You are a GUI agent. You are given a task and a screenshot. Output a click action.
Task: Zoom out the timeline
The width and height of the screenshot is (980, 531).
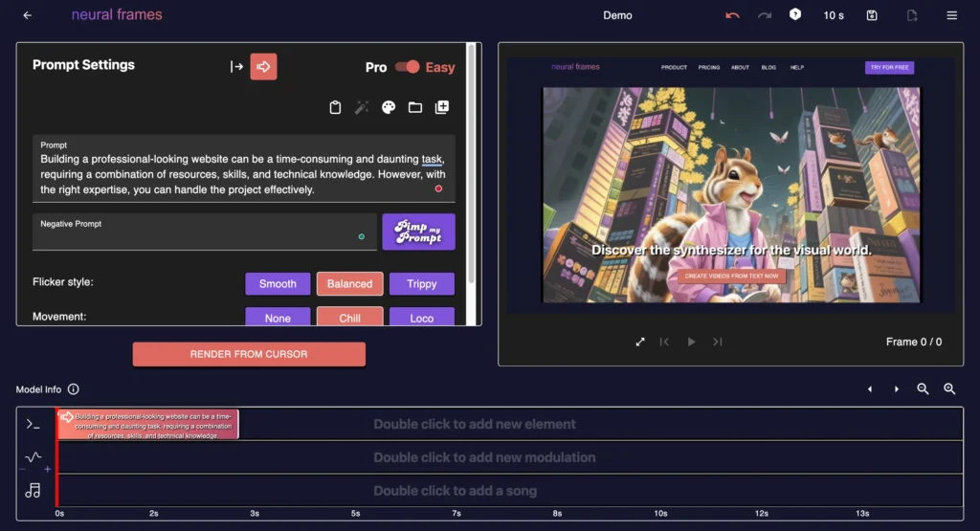pyautogui.click(x=924, y=389)
